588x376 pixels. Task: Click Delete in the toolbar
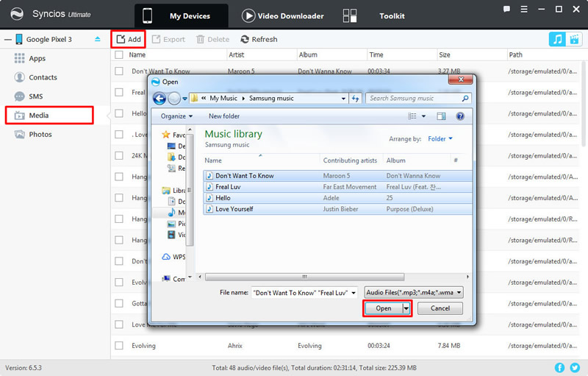212,40
